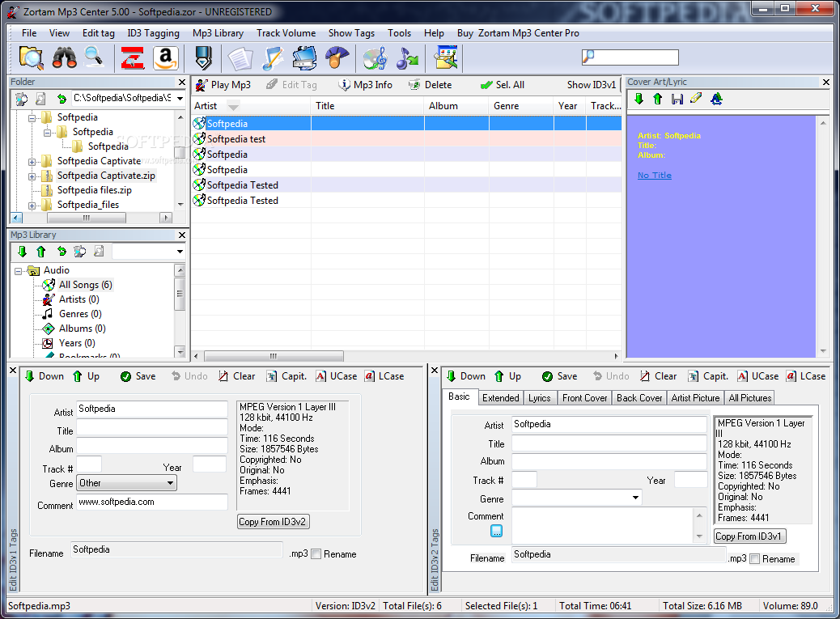
Task: Save the ID3v1 tag changes
Action: pos(138,376)
